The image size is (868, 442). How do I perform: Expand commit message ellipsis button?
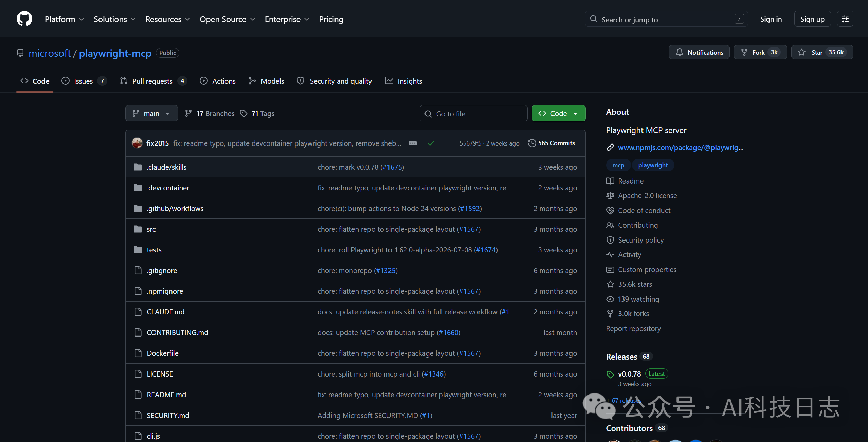pyautogui.click(x=413, y=143)
